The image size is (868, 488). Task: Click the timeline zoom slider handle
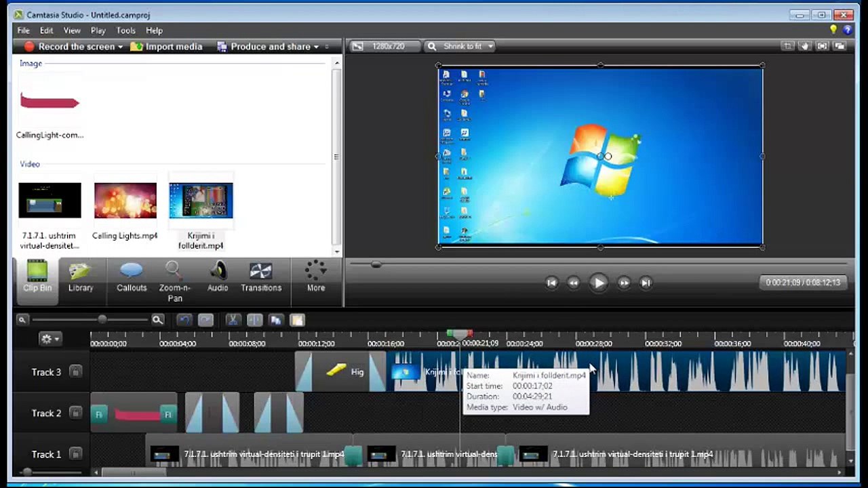[102, 319]
